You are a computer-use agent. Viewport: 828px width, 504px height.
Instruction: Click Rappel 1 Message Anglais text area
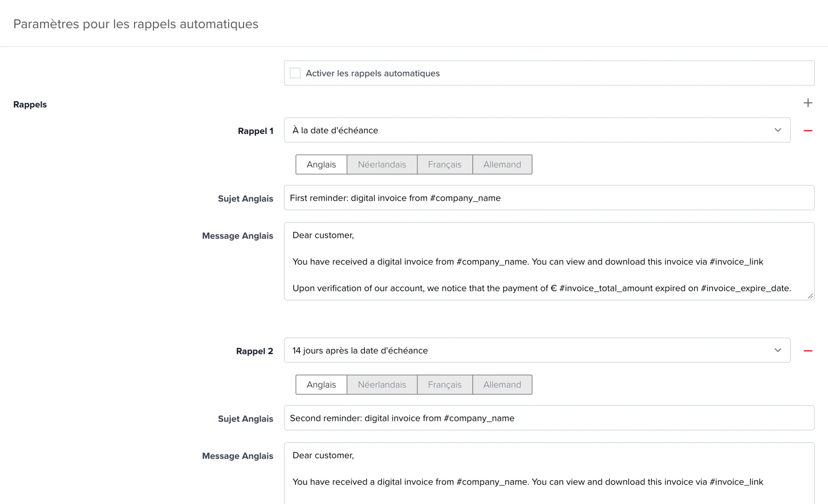click(x=549, y=261)
